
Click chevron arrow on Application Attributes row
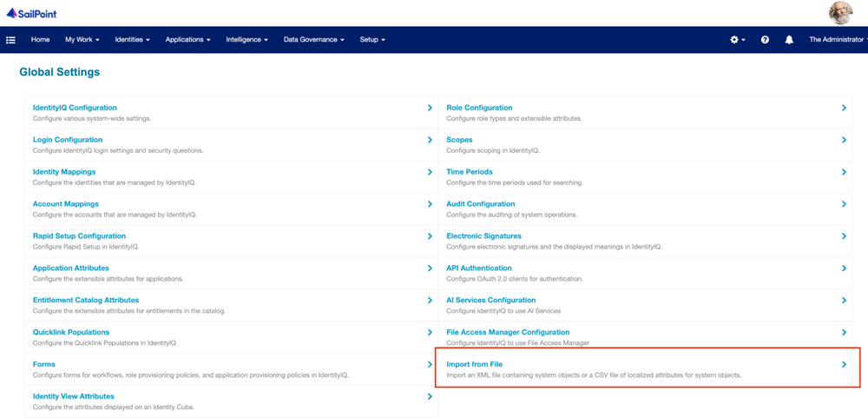[431, 269]
